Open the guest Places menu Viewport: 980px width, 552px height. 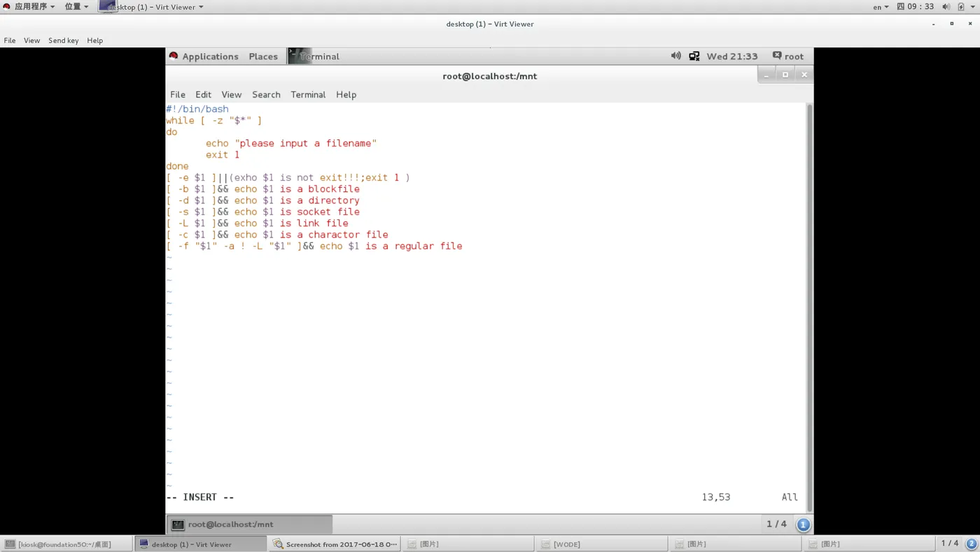pyautogui.click(x=263, y=57)
